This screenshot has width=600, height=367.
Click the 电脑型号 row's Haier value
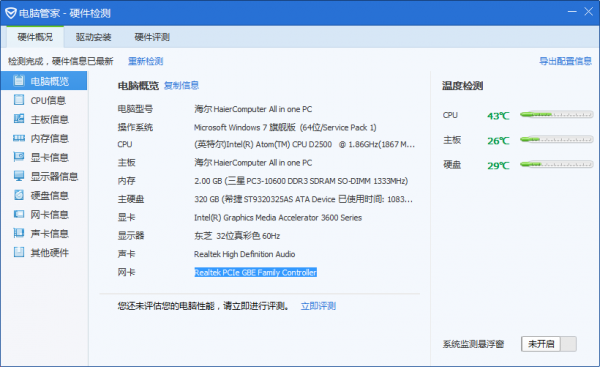253,109
